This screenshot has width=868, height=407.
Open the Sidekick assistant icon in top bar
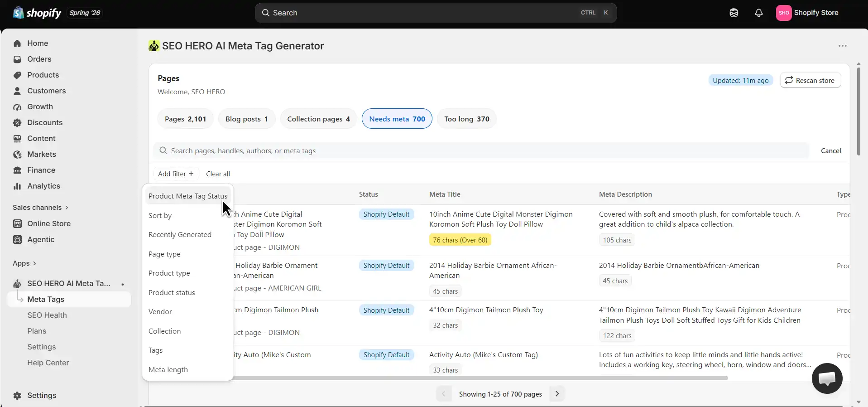coord(734,13)
